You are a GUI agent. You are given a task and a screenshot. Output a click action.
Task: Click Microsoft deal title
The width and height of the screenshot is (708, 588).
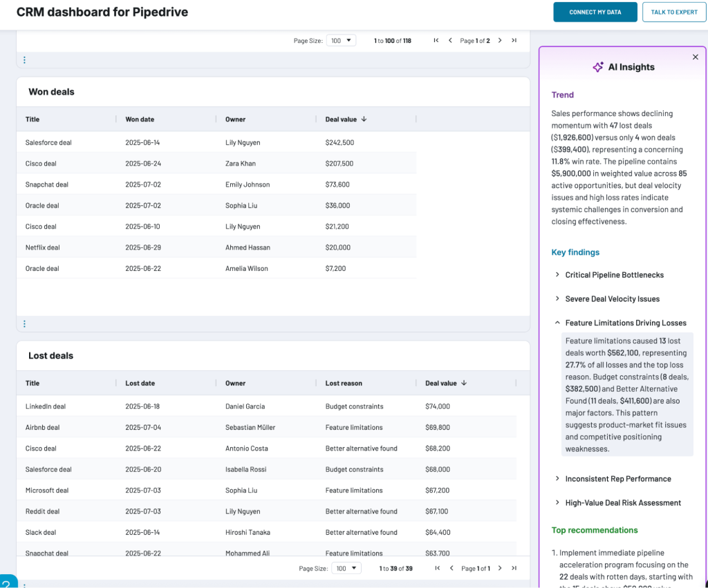coord(47,491)
